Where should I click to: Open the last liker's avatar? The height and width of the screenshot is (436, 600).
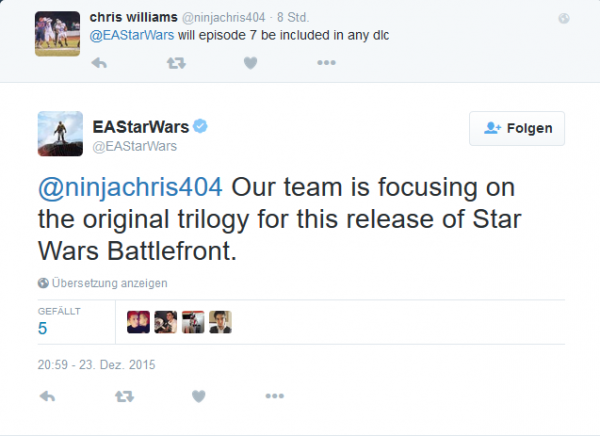(x=220, y=321)
